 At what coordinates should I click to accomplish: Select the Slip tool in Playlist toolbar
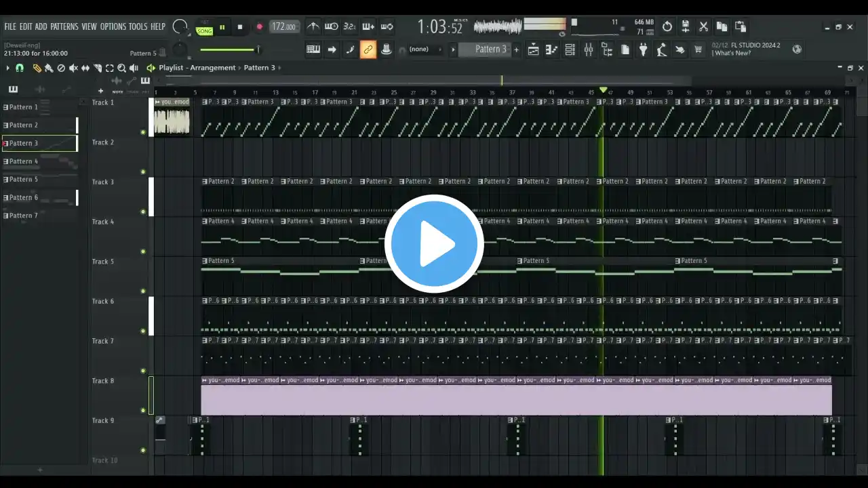point(85,68)
